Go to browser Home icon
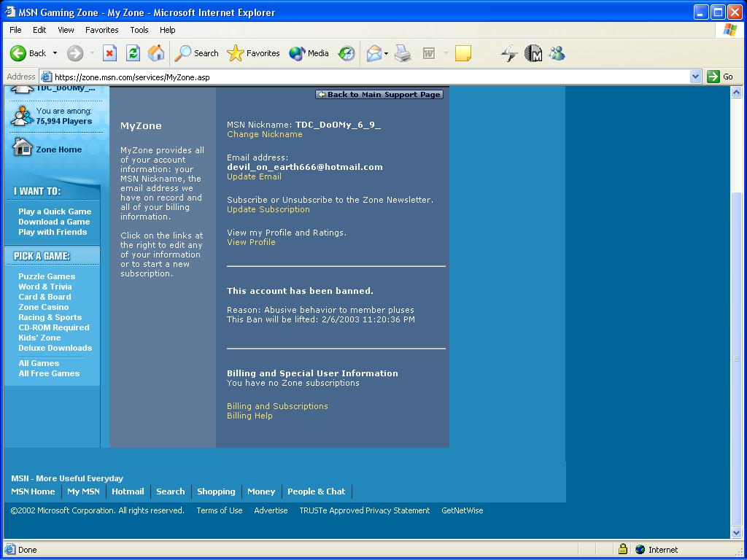This screenshot has height=560, width=747. click(156, 53)
